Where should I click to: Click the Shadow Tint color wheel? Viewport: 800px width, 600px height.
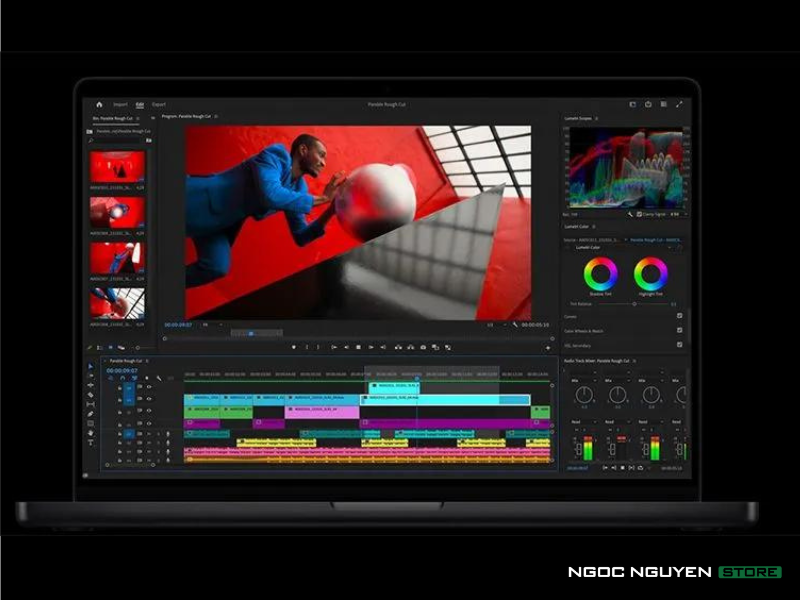click(x=601, y=273)
